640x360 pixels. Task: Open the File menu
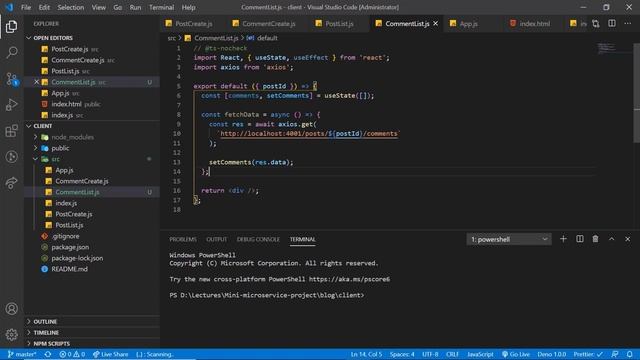pyautogui.click(x=26, y=7)
